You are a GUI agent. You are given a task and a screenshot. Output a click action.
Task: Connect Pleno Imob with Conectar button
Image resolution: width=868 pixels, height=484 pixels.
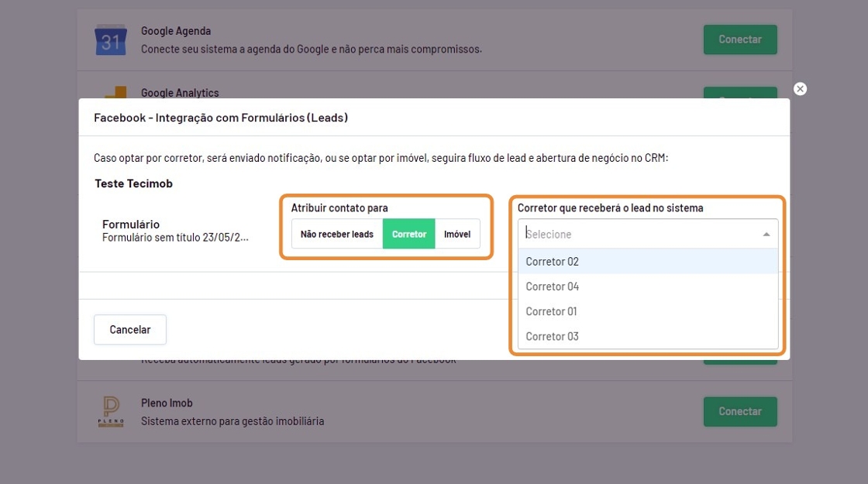pos(739,411)
